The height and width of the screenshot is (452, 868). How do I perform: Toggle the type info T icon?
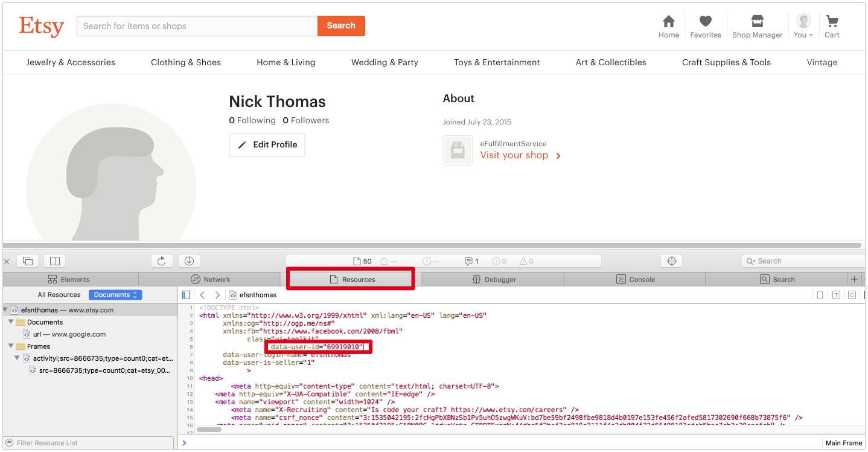836,295
